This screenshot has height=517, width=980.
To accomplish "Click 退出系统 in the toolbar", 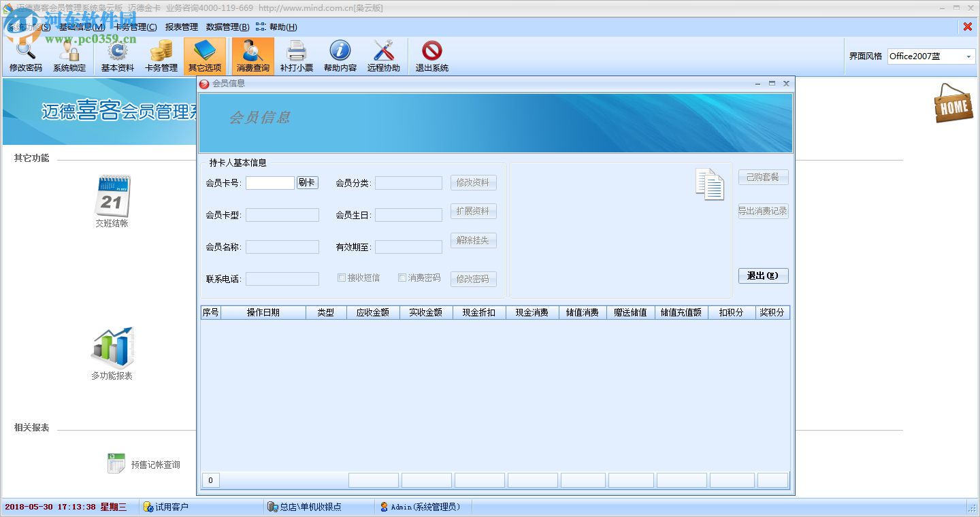I will pyautogui.click(x=432, y=56).
